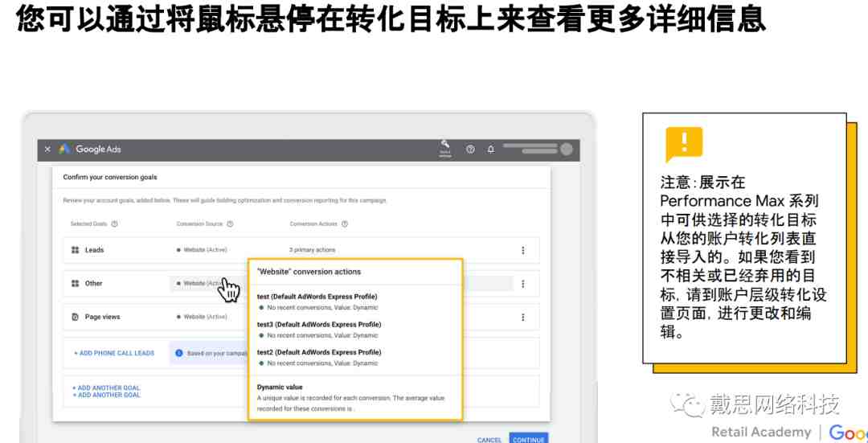This screenshot has height=443, width=868.
Task: Open the notifications bell icon
Action: pyautogui.click(x=490, y=150)
